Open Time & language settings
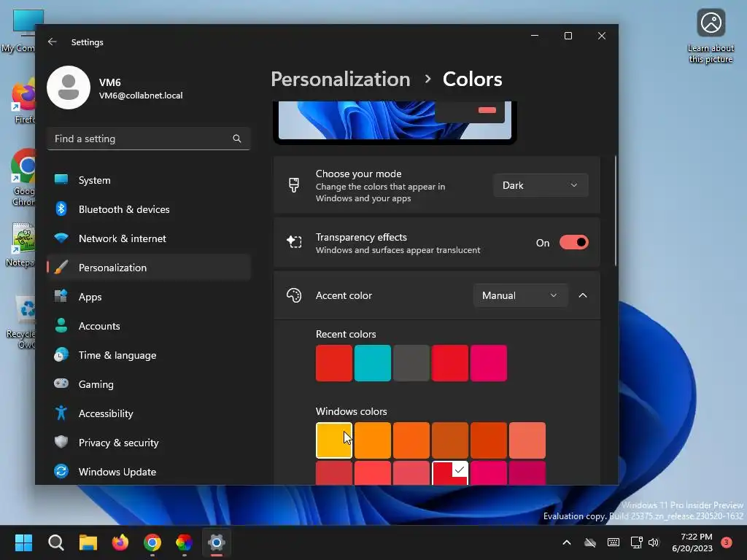747x560 pixels. (x=149, y=355)
